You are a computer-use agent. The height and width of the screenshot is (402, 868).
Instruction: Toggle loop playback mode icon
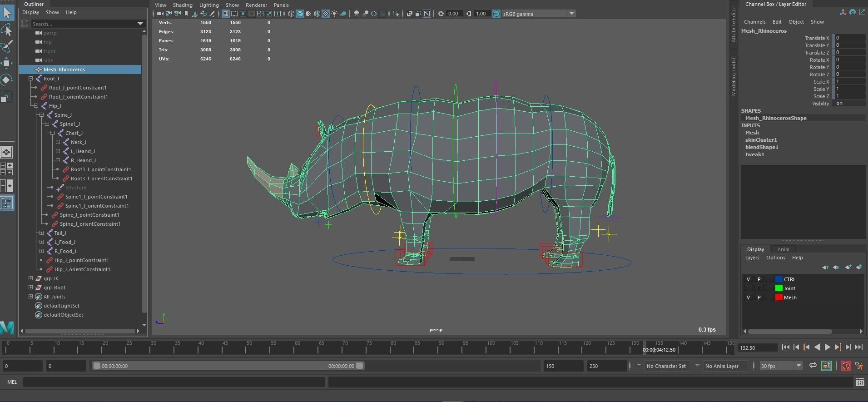[x=813, y=366]
